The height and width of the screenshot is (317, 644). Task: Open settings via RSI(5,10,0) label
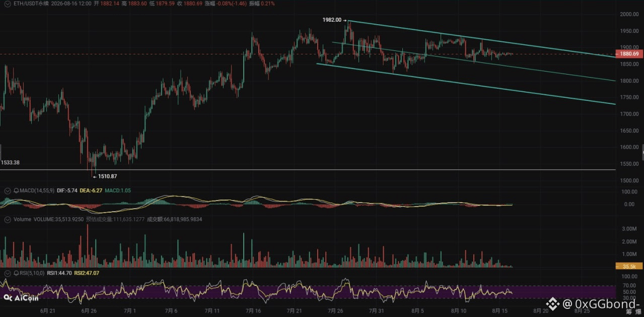[x=32, y=273]
